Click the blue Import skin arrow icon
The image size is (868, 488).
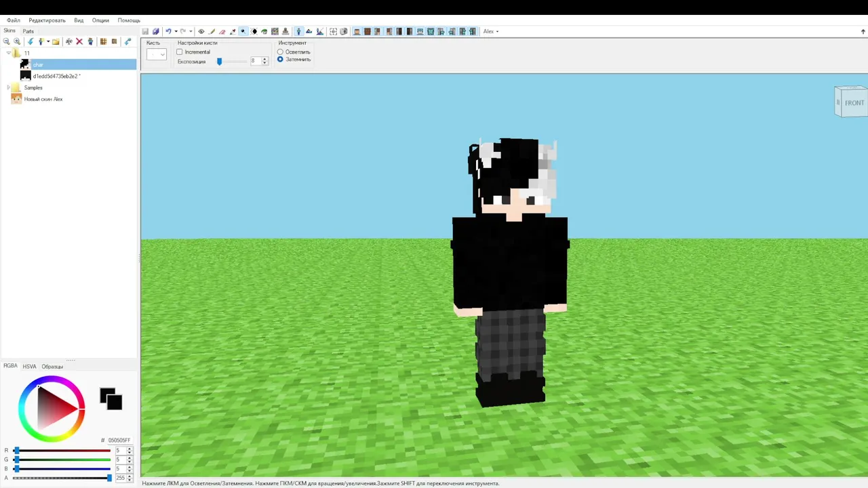point(31,41)
